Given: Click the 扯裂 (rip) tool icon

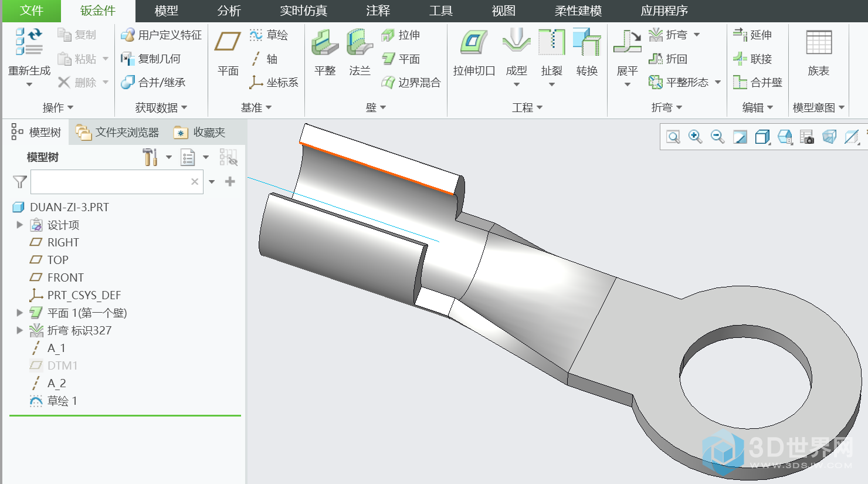Looking at the screenshot, I should [x=552, y=42].
